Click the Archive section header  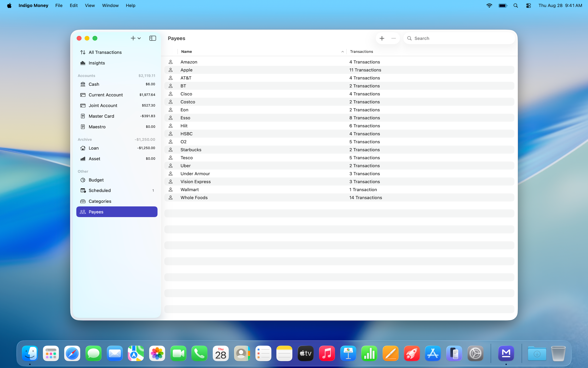85,139
